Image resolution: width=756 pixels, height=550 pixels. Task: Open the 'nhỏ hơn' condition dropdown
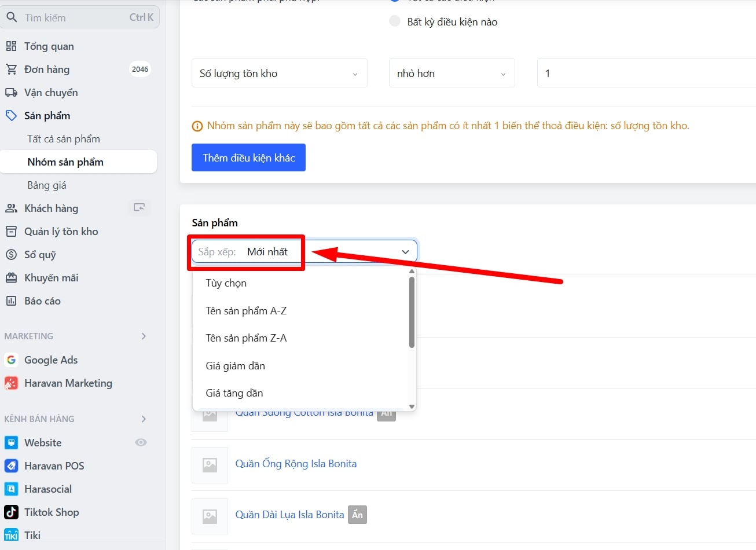point(452,74)
